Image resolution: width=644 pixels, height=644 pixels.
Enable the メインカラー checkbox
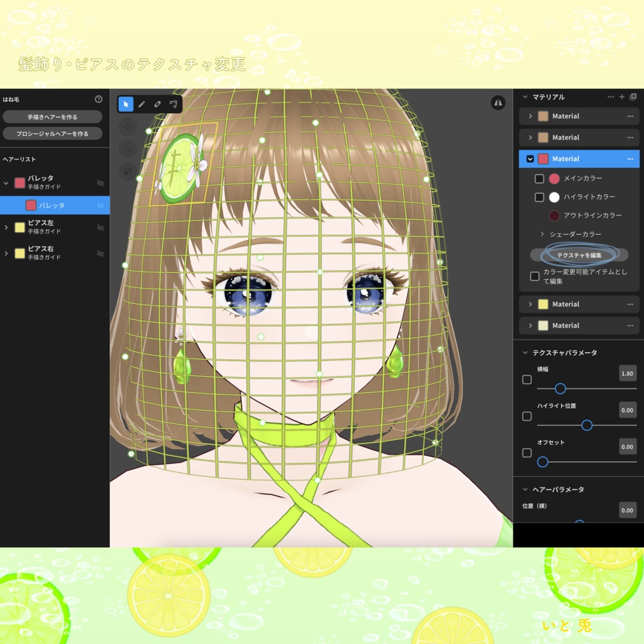point(539,179)
